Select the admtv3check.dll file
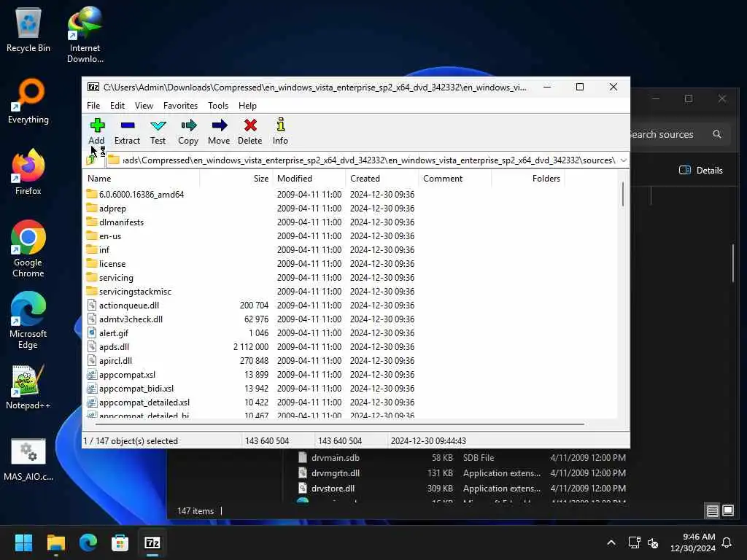The height and width of the screenshot is (560, 747). [125, 319]
